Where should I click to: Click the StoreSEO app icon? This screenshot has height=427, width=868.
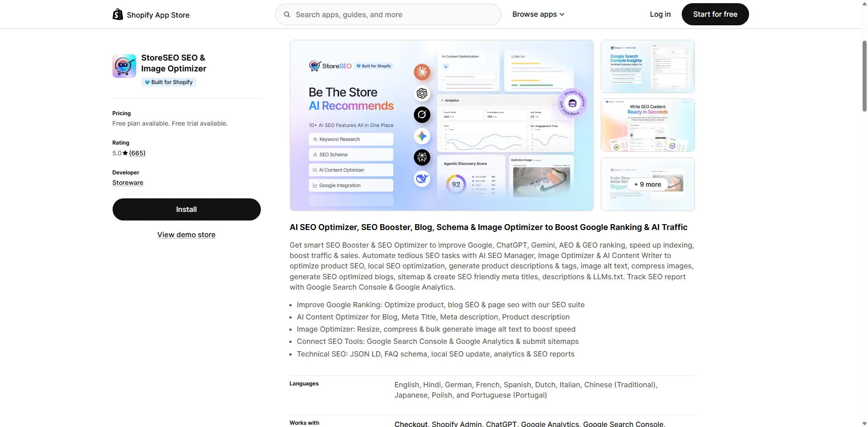tap(124, 66)
